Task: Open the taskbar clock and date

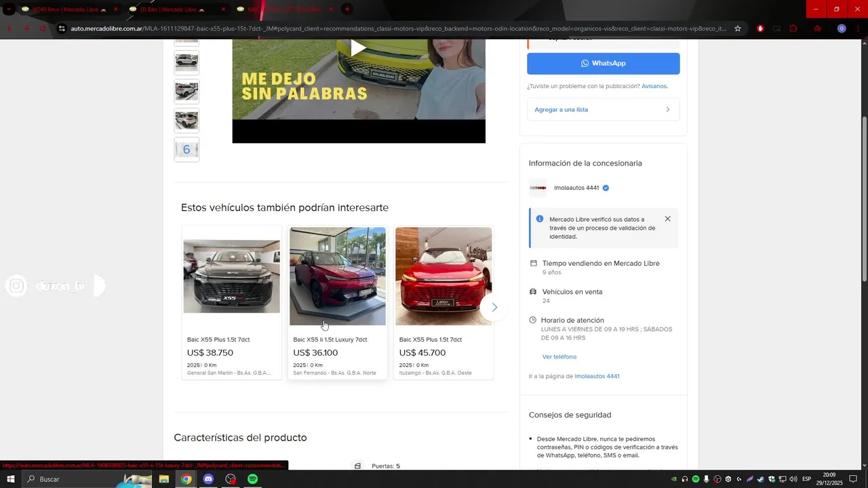Action: coord(829,479)
